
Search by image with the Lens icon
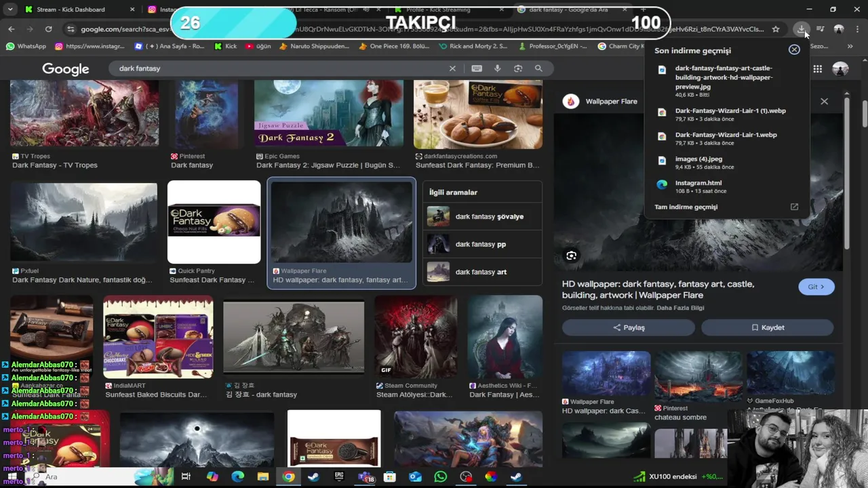(x=518, y=68)
